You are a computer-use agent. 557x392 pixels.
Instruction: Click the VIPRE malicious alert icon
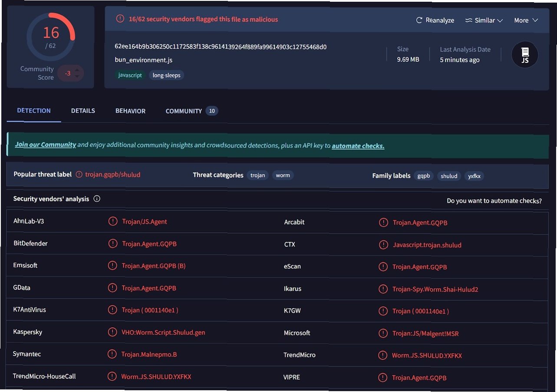tap(382, 378)
